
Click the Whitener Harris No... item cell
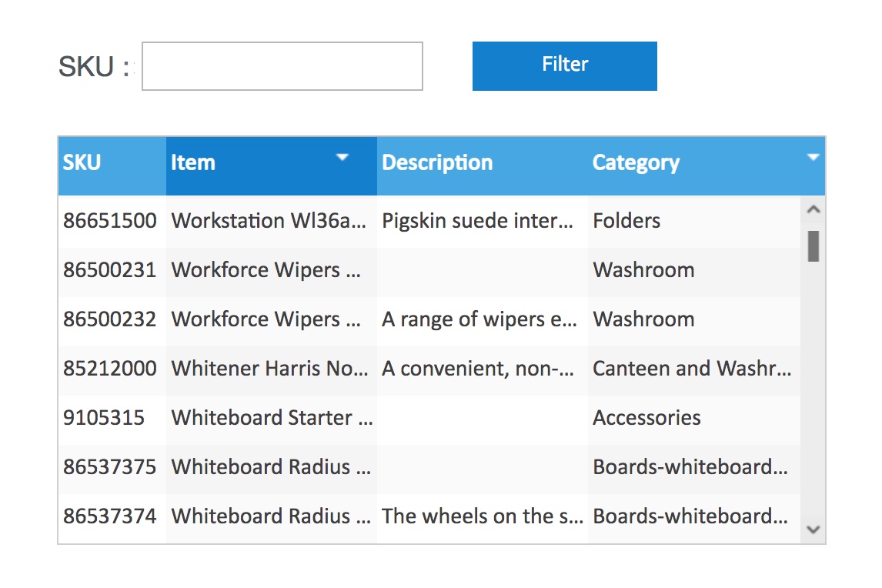[x=271, y=369]
